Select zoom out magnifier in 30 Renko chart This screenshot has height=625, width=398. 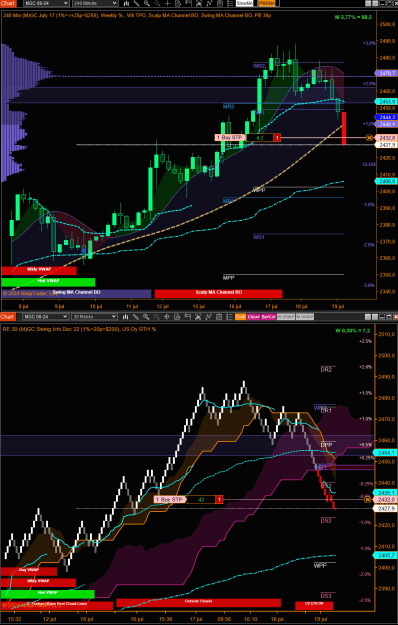(157, 317)
